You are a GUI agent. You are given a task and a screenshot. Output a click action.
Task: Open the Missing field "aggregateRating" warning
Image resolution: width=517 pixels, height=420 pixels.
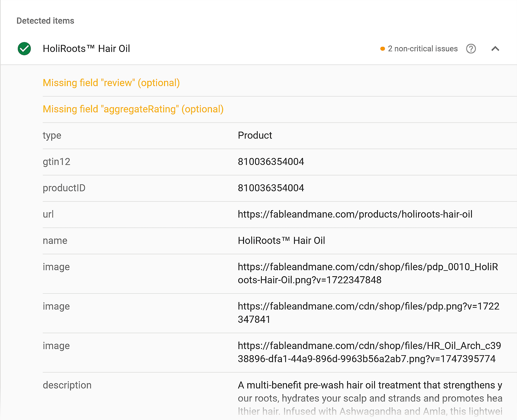(133, 109)
